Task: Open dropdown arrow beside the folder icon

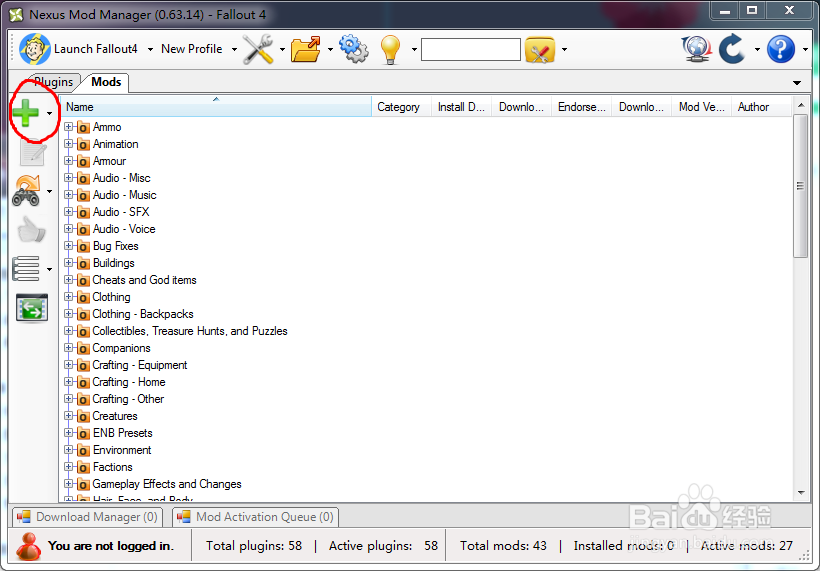Action: click(331, 50)
